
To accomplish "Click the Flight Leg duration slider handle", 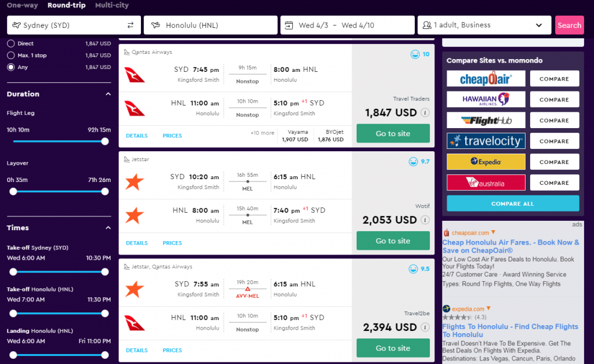I will [105, 141].
